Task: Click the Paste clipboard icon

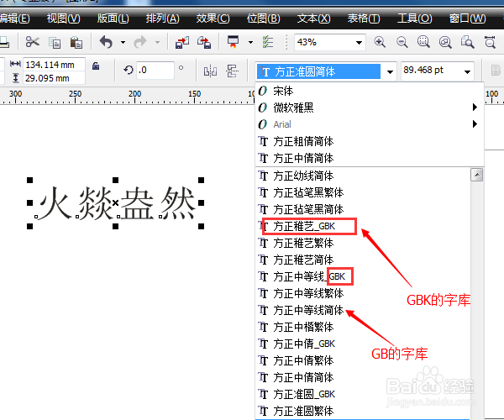Action: [76, 42]
